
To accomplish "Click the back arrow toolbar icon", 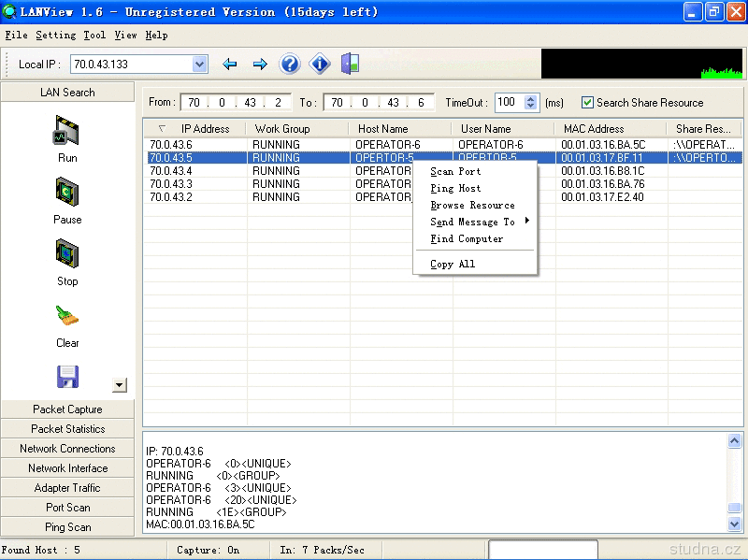I will [230, 65].
